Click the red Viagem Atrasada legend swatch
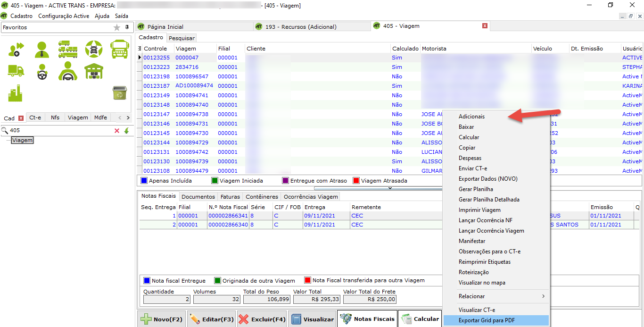This screenshot has width=644, height=327. (356, 181)
